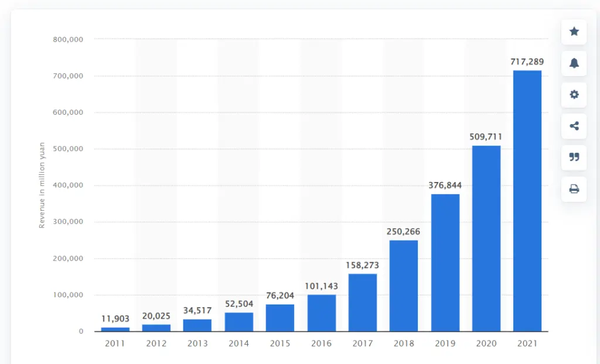600x364 pixels.
Task: Click the printer icon to print chart
Action: coord(574,188)
